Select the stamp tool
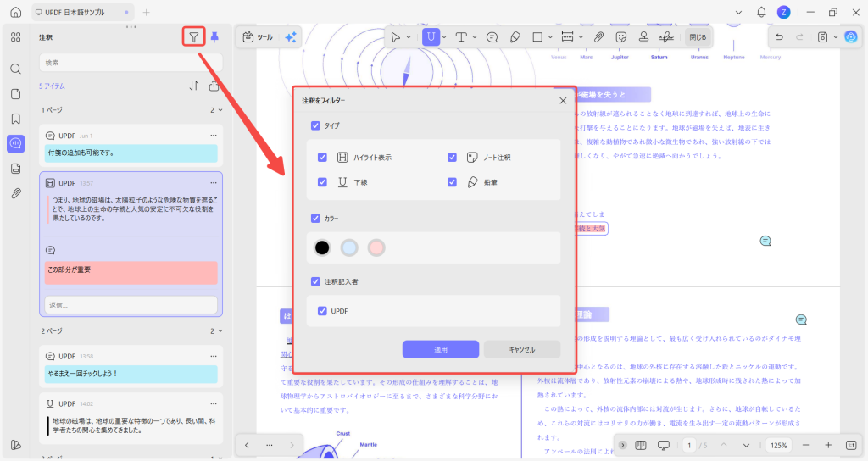Image resolution: width=868 pixels, height=461 pixels. 643,37
